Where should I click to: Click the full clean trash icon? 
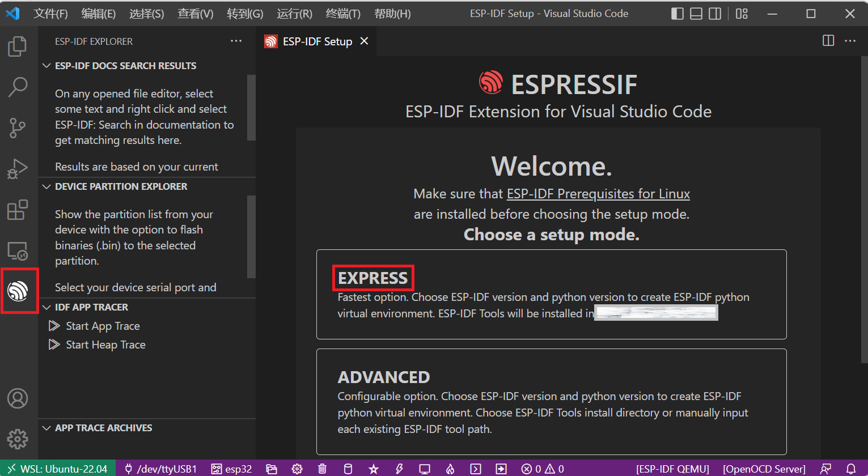(x=322, y=469)
